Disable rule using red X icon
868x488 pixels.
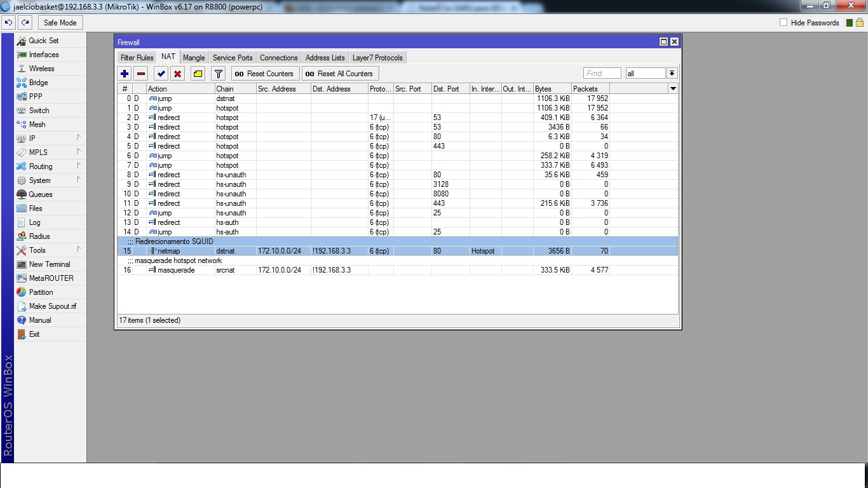click(x=178, y=74)
